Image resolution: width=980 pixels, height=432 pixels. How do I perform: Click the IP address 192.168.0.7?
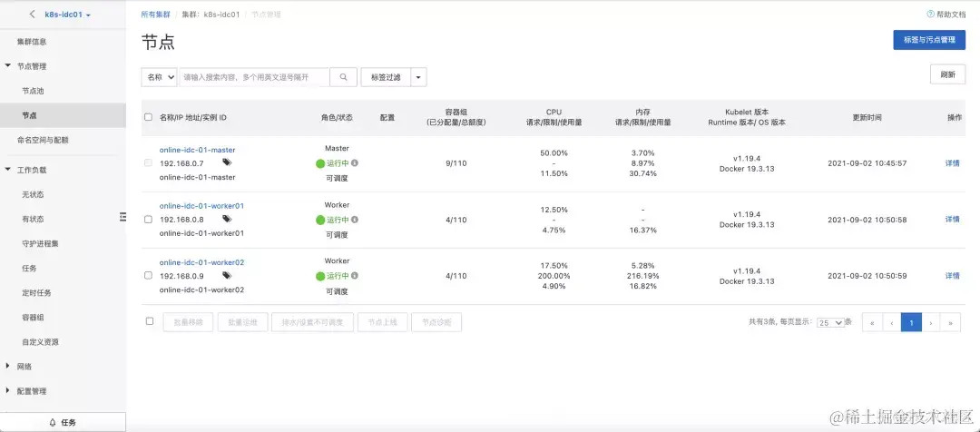tap(181, 163)
